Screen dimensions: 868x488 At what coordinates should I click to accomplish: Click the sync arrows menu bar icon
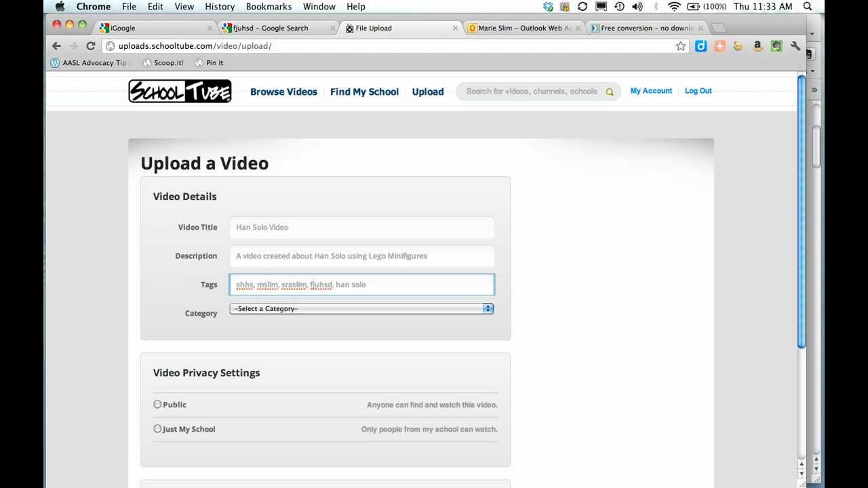tap(583, 6)
